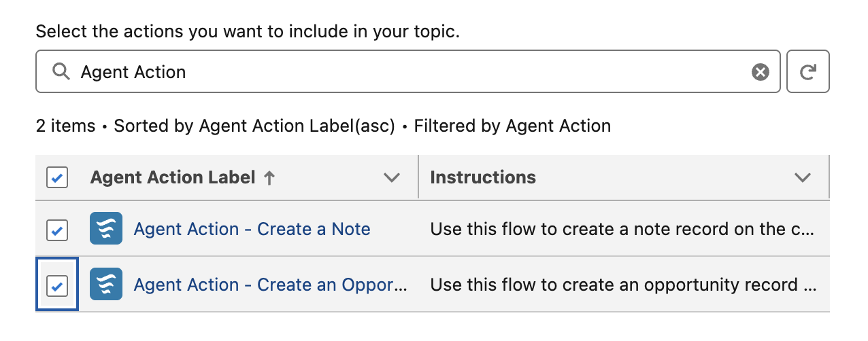
Task: Open the "Agent Action - Create a Note" link
Action: coord(252,229)
